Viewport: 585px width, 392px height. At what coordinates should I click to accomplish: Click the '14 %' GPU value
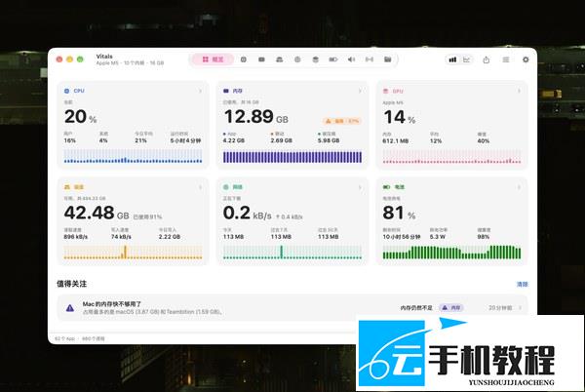(399, 117)
